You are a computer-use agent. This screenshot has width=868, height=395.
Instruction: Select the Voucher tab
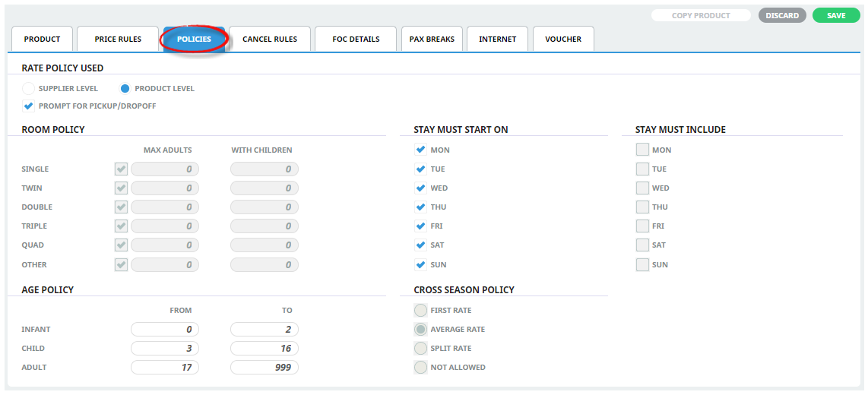563,39
